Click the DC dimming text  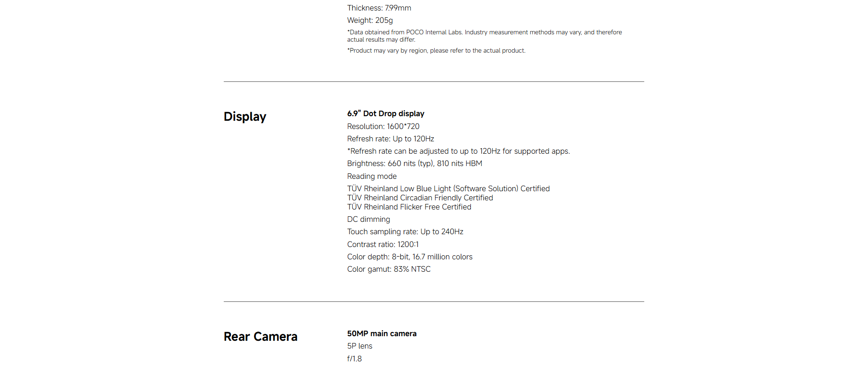tap(368, 219)
